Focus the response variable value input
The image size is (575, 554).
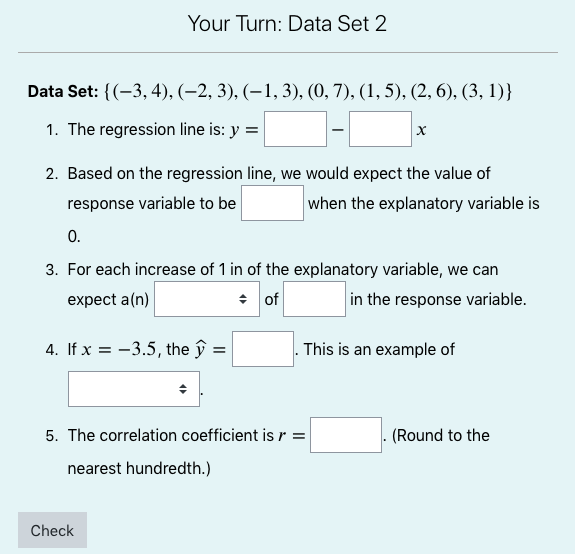[x=272, y=203]
